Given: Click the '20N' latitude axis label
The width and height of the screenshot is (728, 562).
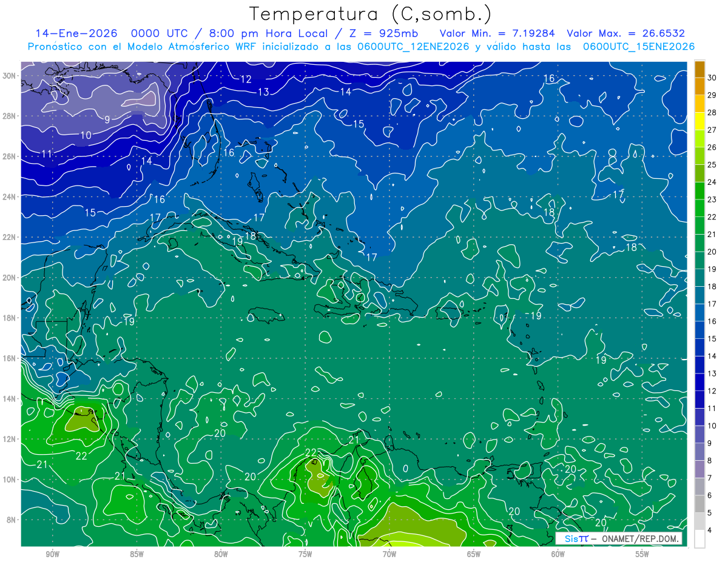Looking at the screenshot, I should 10,278.
